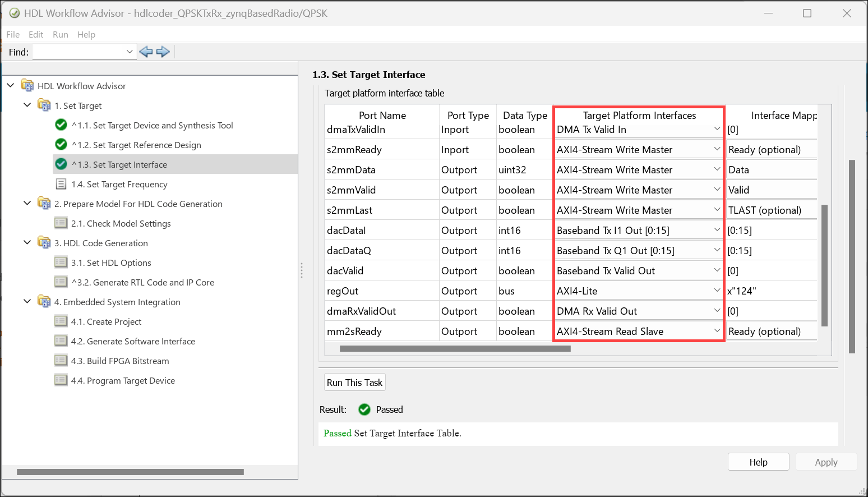The height and width of the screenshot is (497, 868).
Task: Click the Help button
Action: [x=758, y=462]
